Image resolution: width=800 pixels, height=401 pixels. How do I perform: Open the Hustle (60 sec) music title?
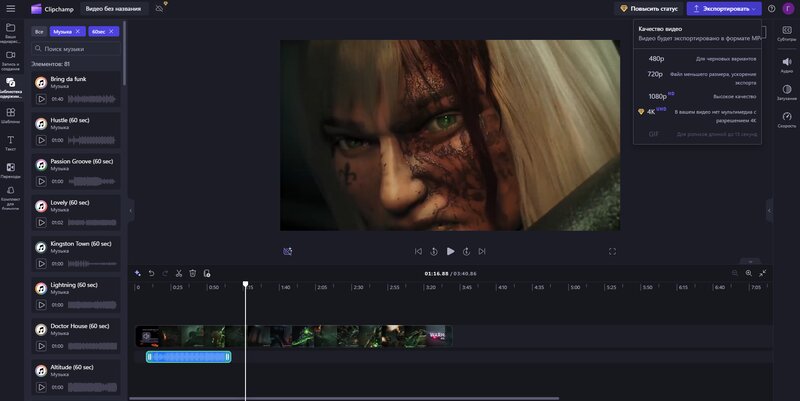[x=70, y=120]
